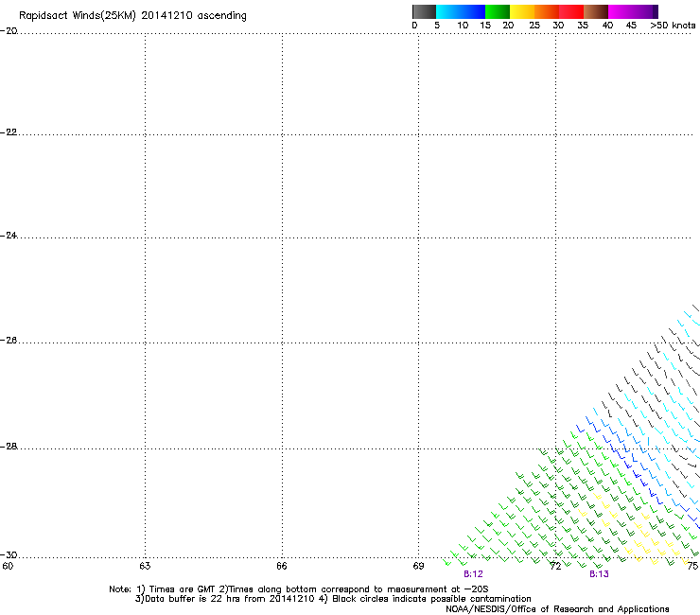This screenshot has height=615, width=700.
Task: Click the gray 0-5 knots color swatch
Action: 424,11
